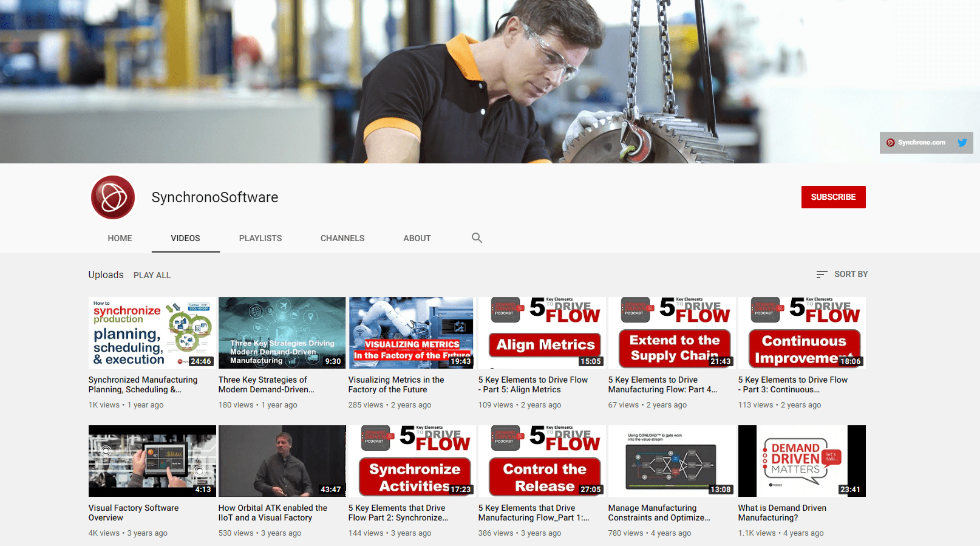The height and width of the screenshot is (546, 980).
Task: Open the Synchronized Manufacturing Planning video thumbnail
Action: 152,332
